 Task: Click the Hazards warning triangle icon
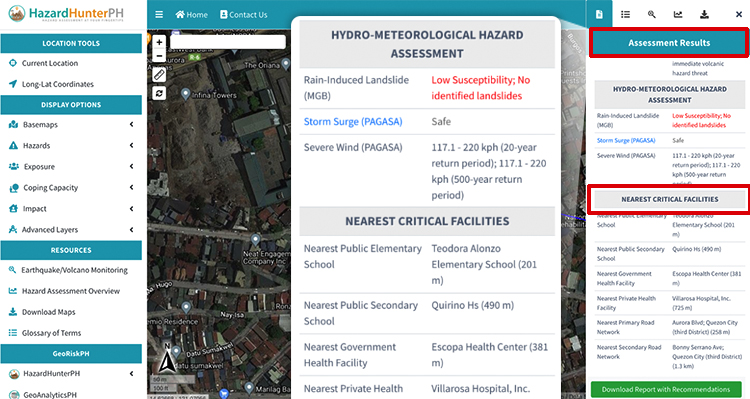[13, 145]
